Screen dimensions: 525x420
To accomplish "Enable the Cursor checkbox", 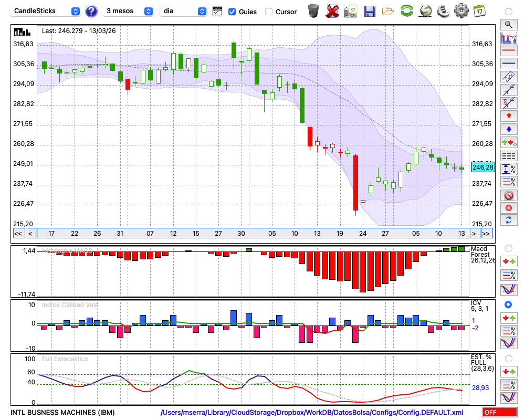I will (x=269, y=12).
